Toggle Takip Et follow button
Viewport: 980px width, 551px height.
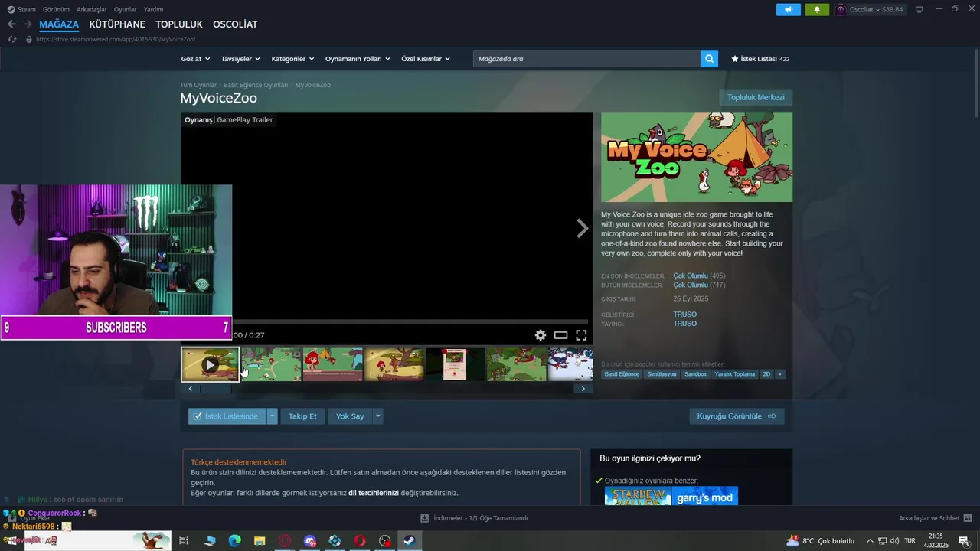[x=302, y=416]
